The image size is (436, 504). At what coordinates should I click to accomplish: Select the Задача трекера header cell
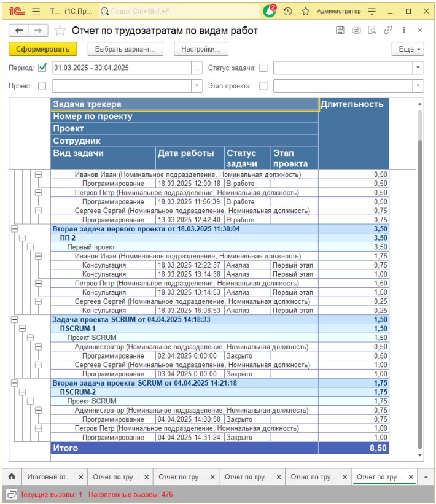[184, 104]
